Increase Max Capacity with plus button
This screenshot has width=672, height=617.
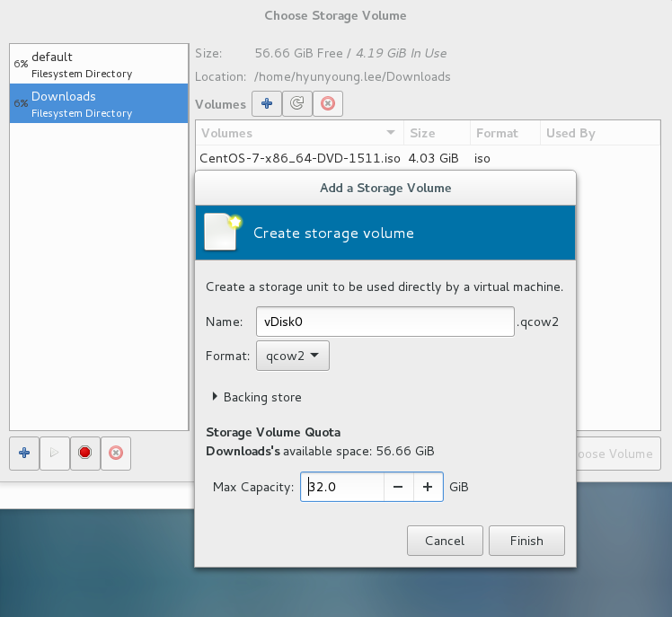[x=428, y=487]
